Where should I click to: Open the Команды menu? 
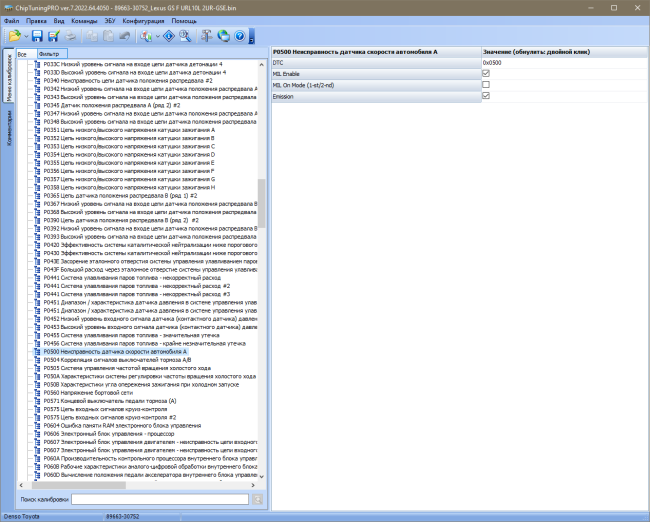point(84,21)
